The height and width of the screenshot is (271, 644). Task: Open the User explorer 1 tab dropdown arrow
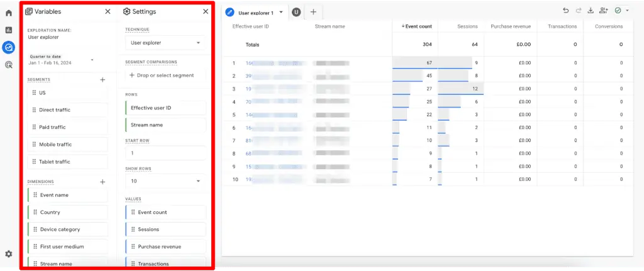point(281,13)
